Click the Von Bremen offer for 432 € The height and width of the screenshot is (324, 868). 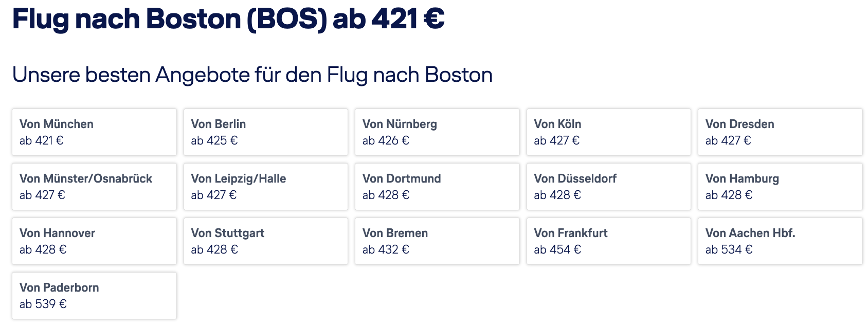pyautogui.click(x=437, y=241)
